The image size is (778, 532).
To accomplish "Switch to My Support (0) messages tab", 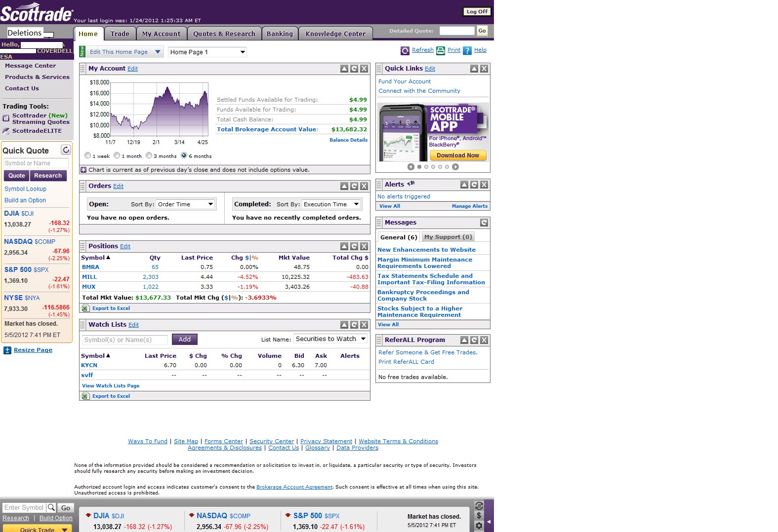I will (448, 237).
